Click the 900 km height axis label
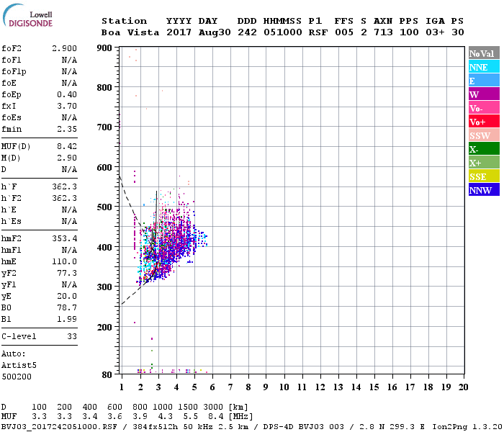The width and height of the screenshot is (504, 432). click(106, 48)
